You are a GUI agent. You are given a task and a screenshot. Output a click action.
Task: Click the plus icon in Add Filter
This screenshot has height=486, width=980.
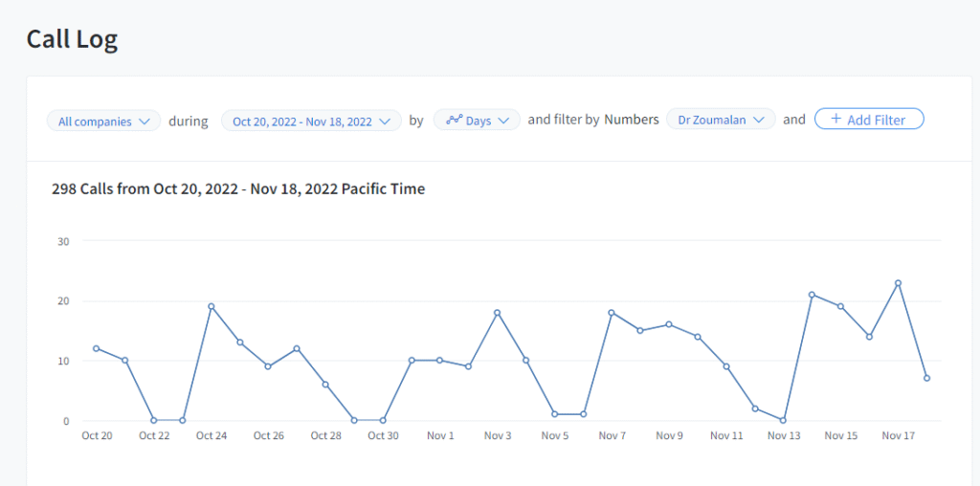click(835, 120)
